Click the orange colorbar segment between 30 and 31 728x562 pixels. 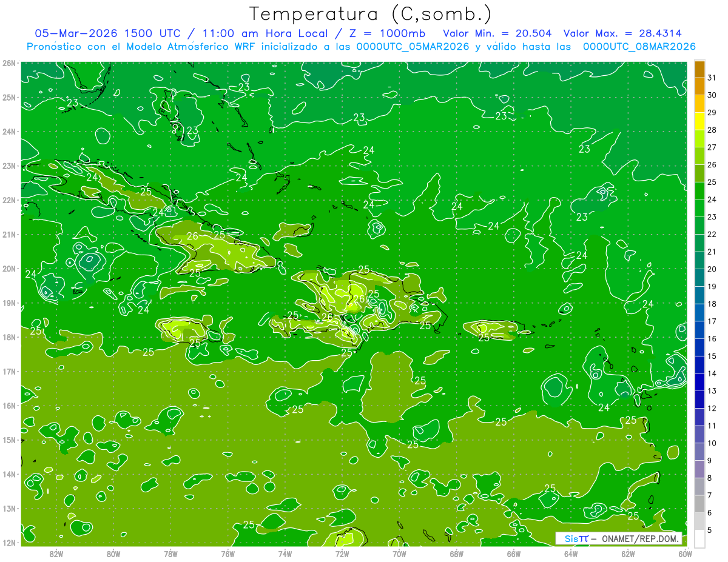699,87
